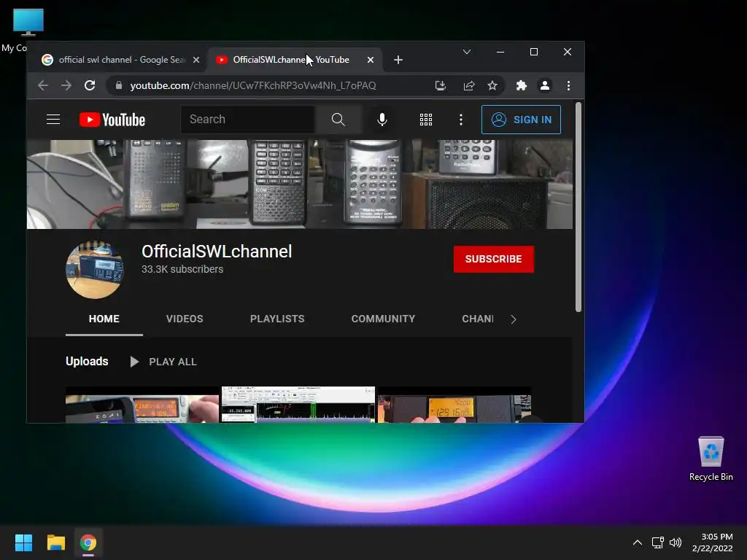Viewport: 747px width, 560px height.
Task: Go back to previous page in Chrome
Action: [43, 86]
